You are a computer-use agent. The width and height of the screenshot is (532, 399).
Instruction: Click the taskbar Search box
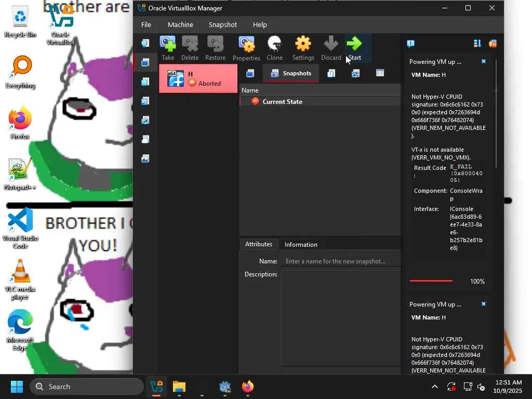[87, 387]
